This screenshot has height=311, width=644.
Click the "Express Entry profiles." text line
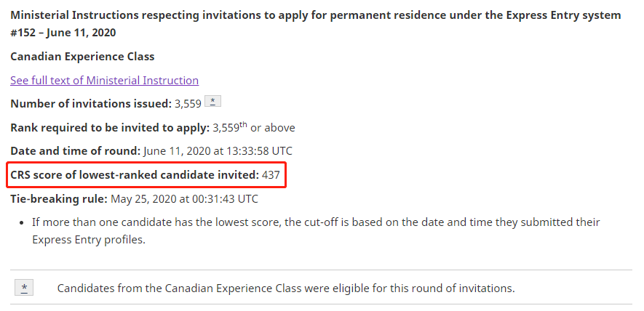[89, 239]
